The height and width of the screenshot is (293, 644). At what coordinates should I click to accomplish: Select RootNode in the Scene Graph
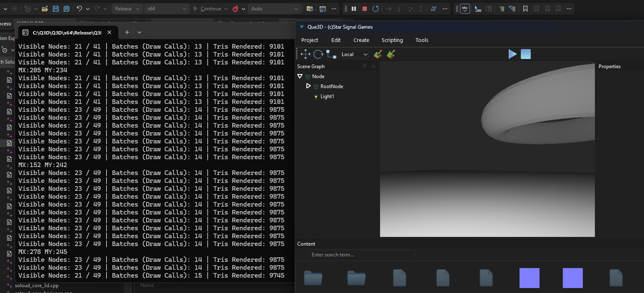coord(332,86)
